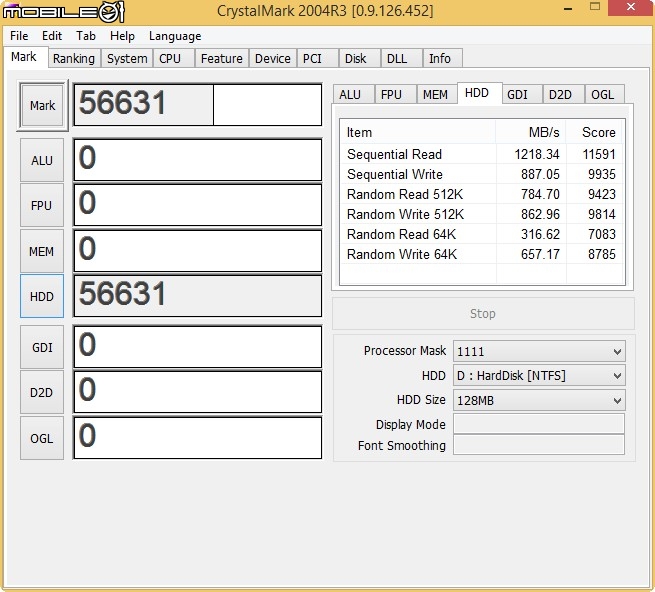This screenshot has width=655, height=592.
Task: Click the total Mark score 56631 box
Action: [x=198, y=105]
